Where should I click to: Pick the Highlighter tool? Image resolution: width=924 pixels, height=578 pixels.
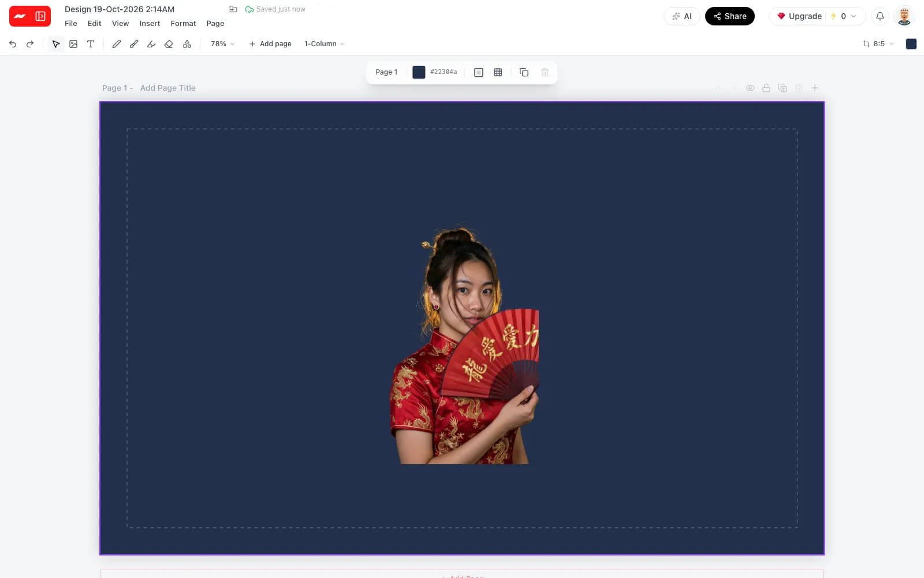(151, 44)
